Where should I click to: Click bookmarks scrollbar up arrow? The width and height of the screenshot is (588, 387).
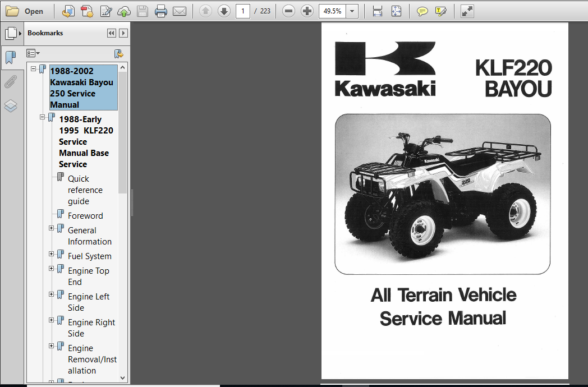click(x=123, y=67)
